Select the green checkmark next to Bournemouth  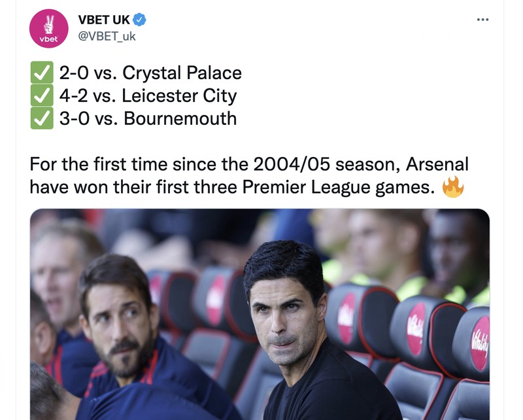[x=41, y=119]
